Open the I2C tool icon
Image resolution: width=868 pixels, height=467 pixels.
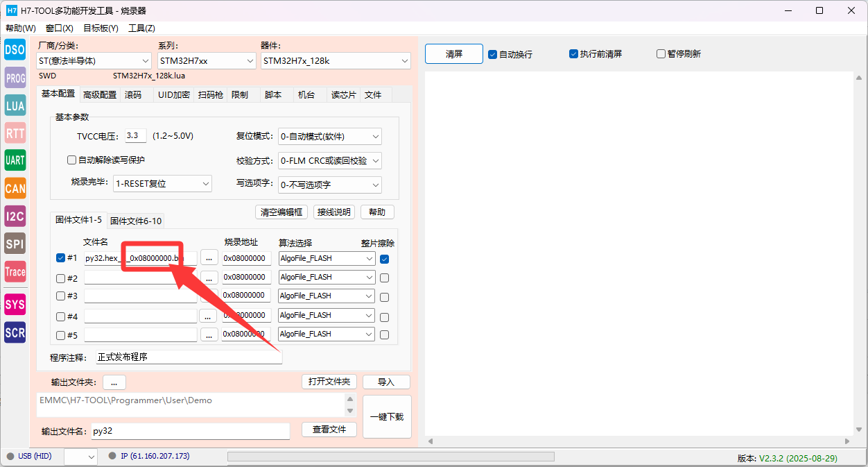click(x=15, y=216)
